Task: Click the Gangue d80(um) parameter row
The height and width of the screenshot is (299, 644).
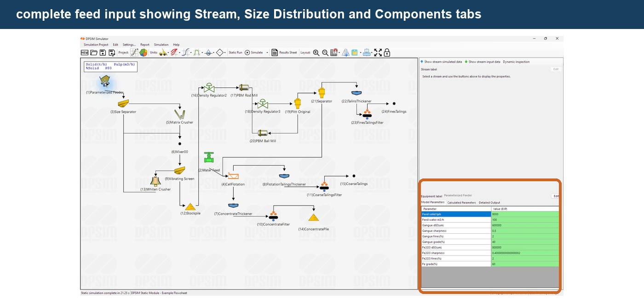Action: pyautogui.click(x=490, y=225)
